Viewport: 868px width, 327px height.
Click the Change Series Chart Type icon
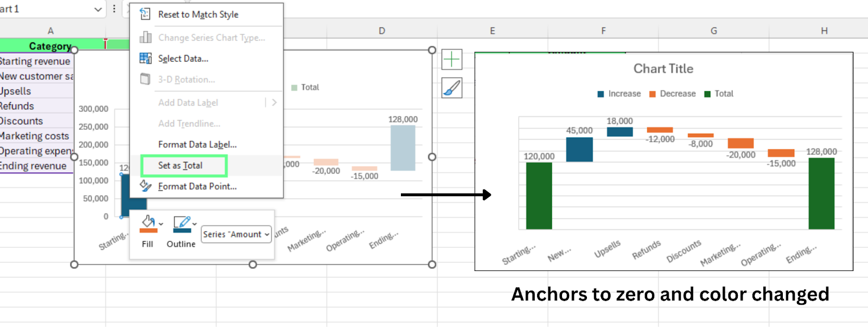pyautogui.click(x=145, y=37)
